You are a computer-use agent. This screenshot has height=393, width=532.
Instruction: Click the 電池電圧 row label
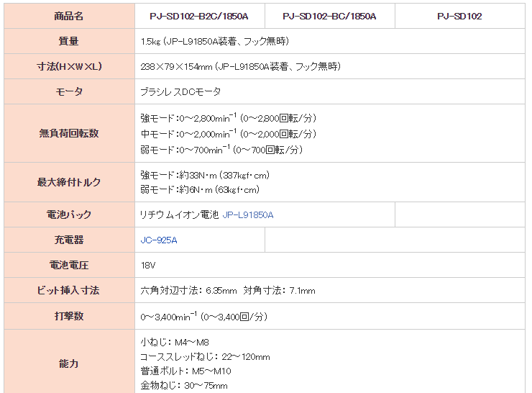tap(69, 265)
